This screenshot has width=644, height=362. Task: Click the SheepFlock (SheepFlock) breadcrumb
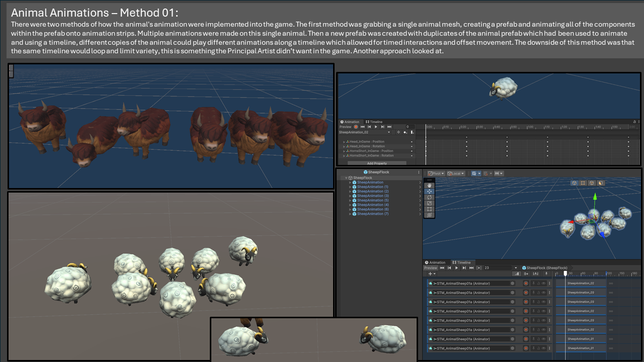click(x=545, y=268)
